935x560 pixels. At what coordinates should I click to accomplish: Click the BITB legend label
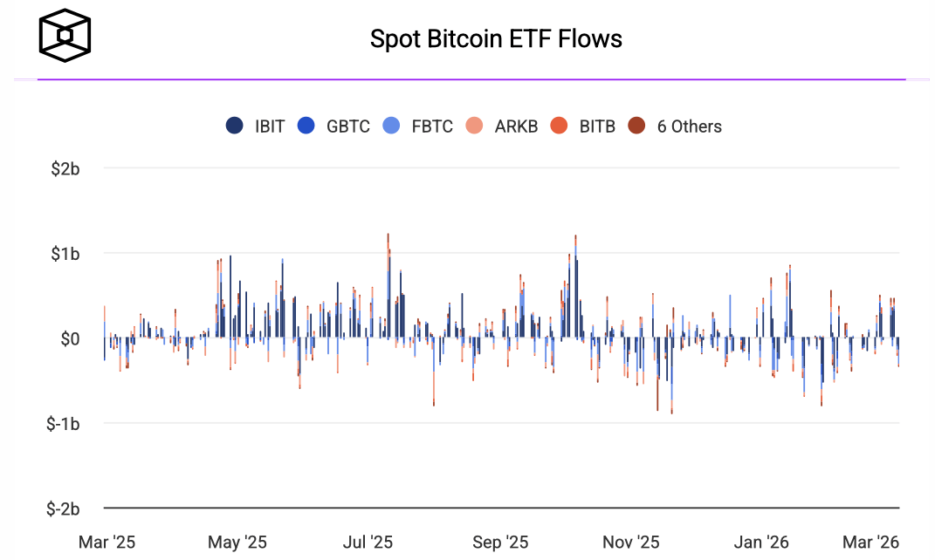pos(597,126)
